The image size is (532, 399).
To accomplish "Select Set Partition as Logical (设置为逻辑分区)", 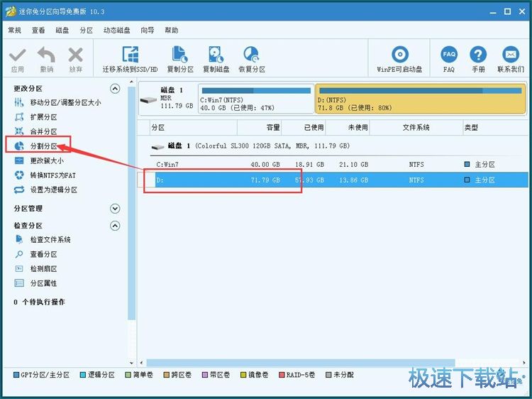I will (54, 190).
